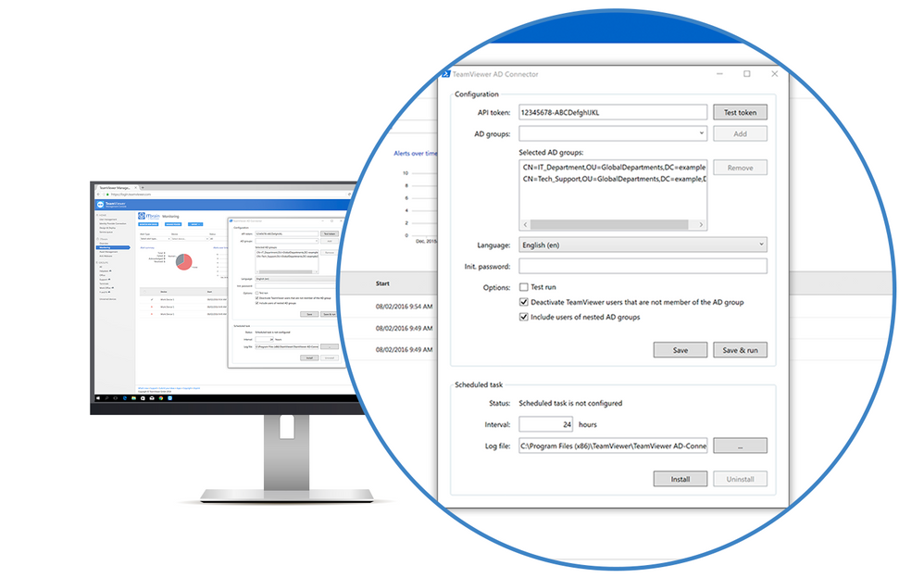924x578 pixels.
Task: Click the Alerts over time link in magnified area
Action: (x=416, y=154)
